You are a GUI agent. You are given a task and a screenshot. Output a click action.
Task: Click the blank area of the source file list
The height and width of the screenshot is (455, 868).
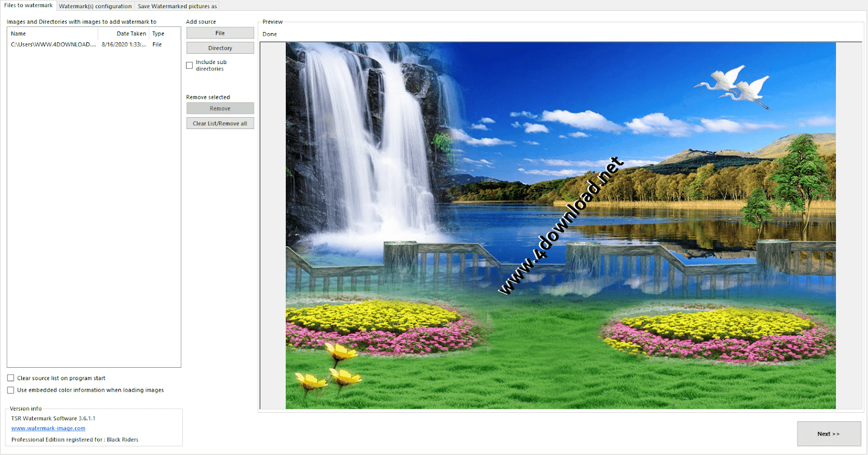coord(94,206)
